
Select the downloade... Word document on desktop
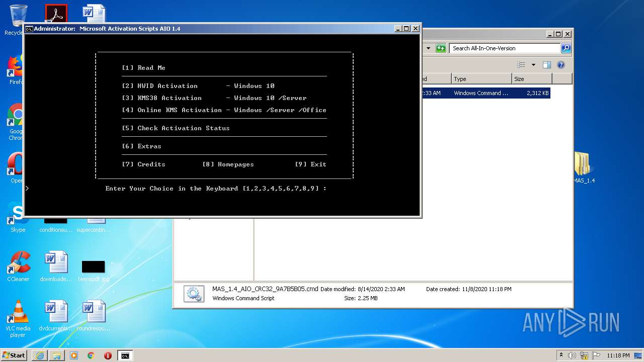pos(55,266)
